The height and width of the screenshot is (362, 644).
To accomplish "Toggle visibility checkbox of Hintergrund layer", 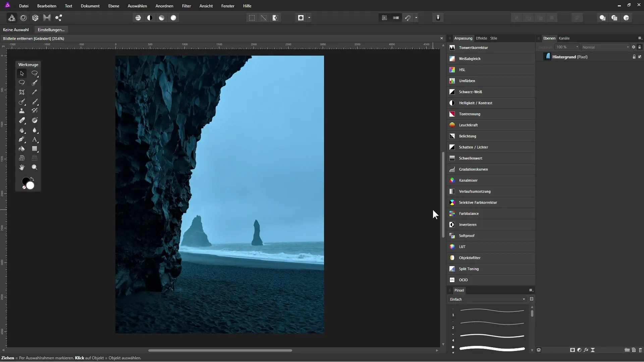I will click(640, 57).
